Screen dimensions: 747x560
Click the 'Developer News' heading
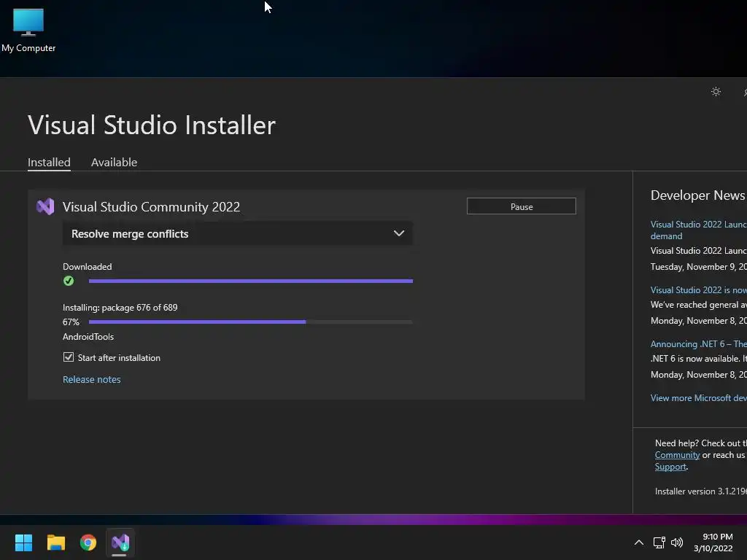[x=697, y=195]
